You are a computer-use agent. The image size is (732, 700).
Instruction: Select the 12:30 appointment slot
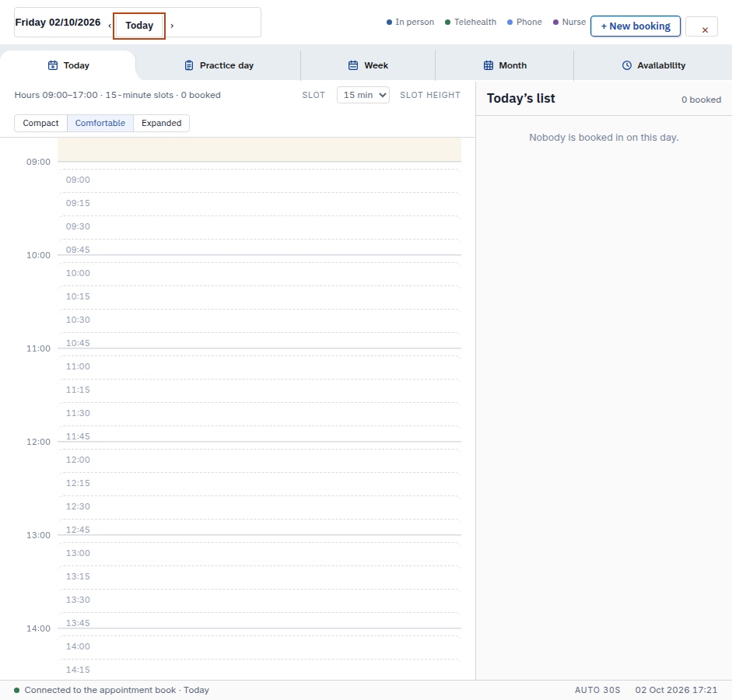260,507
